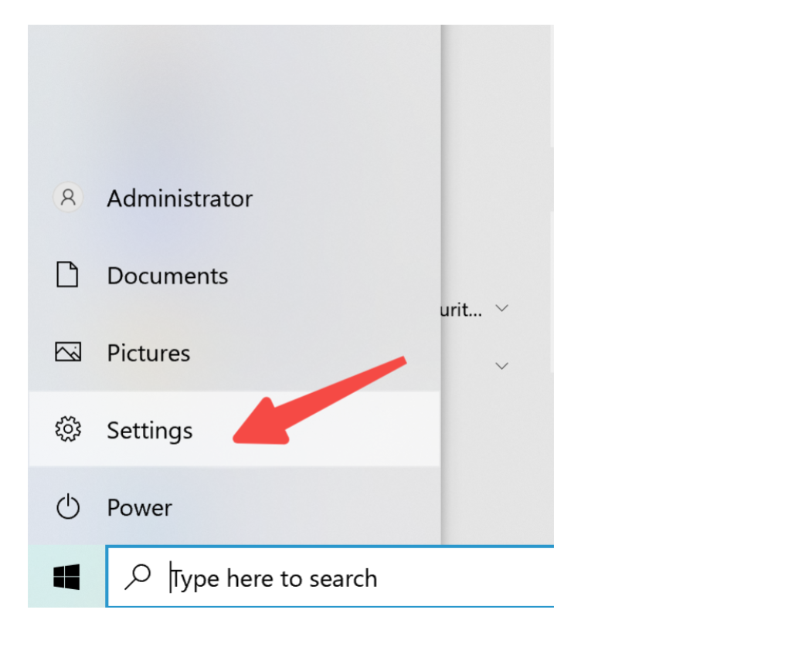Expand the lower chevron below 'urit...' group
This screenshot has width=812, height=647.
[501, 366]
